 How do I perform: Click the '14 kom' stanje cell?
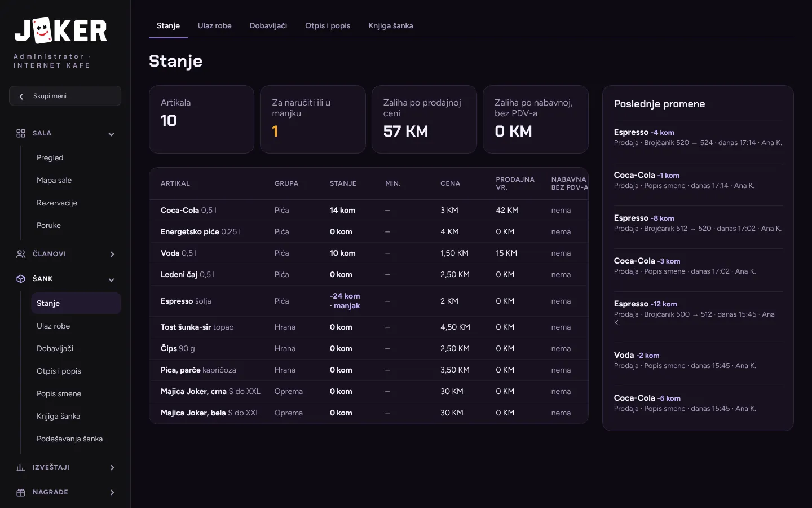pos(343,210)
